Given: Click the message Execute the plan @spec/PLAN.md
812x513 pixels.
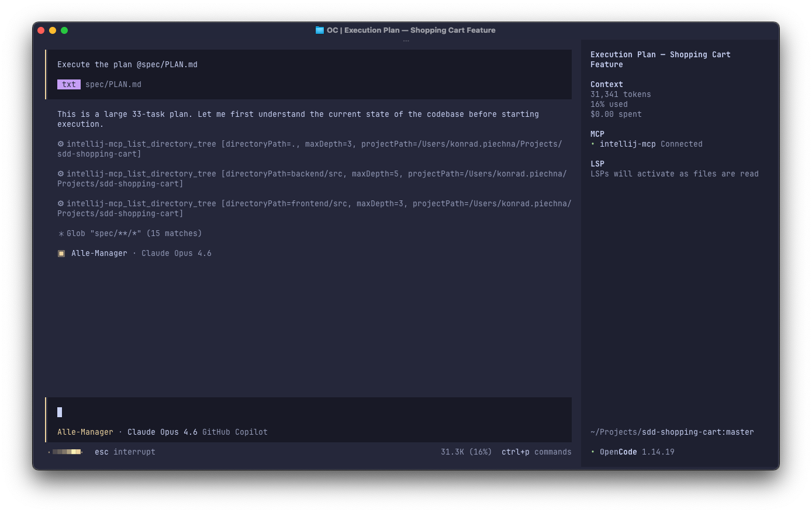Looking at the screenshot, I should [x=127, y=64].
